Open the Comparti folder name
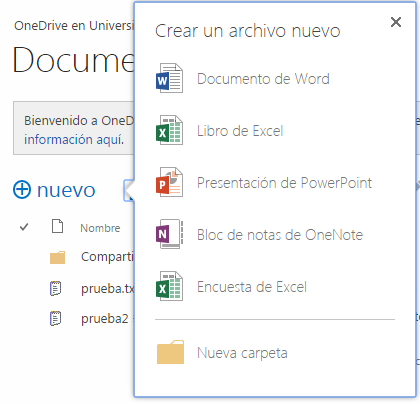Screen dimensions: 420x404 [107, 257]
